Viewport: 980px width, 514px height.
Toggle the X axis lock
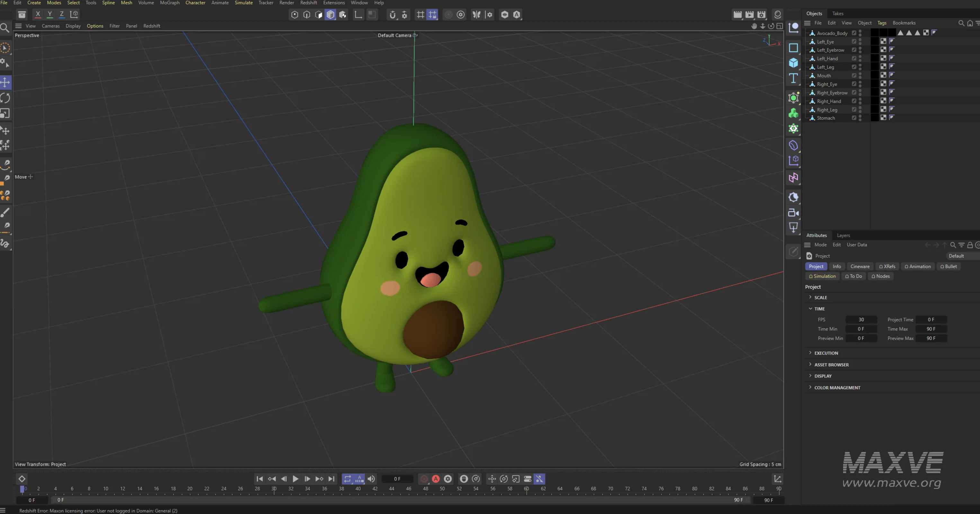[38, 14]
